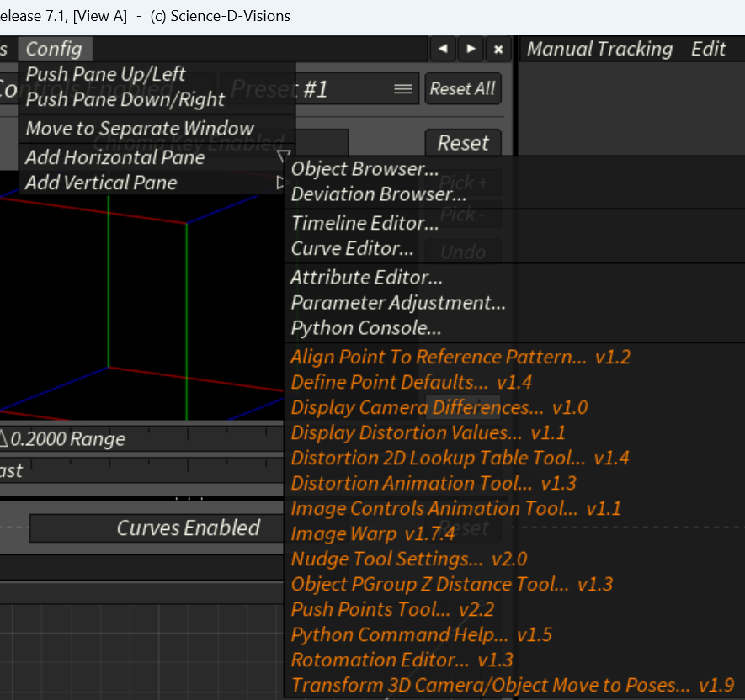Image resolution: width=745 pixels, height=700 pixels.
Task: Launch Display Camera Differences script
Action: (515, 407)
